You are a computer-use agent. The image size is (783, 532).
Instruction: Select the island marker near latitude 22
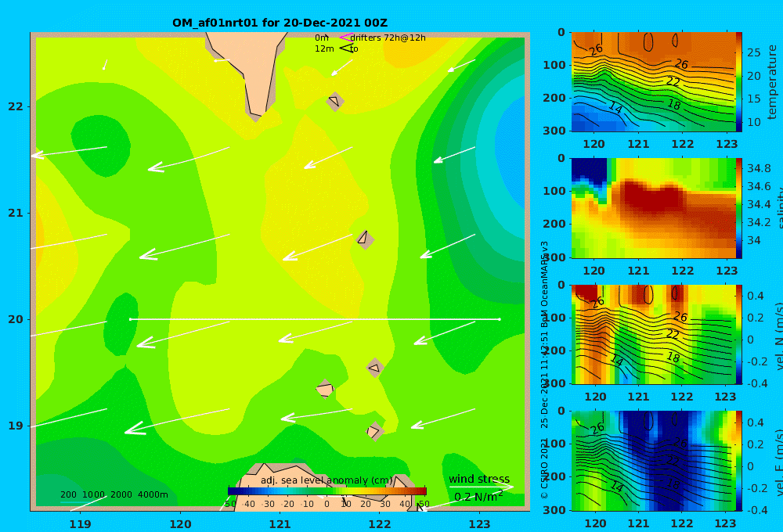tap(335, 101)
